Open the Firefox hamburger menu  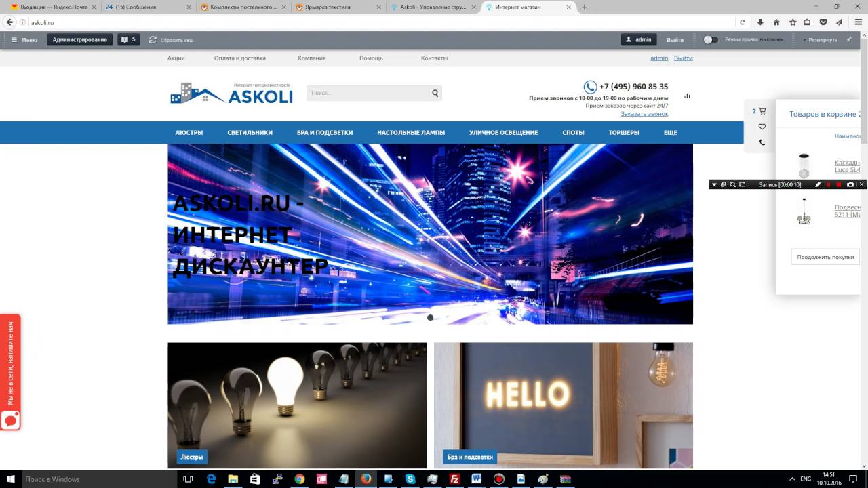(x=858, y=22)
